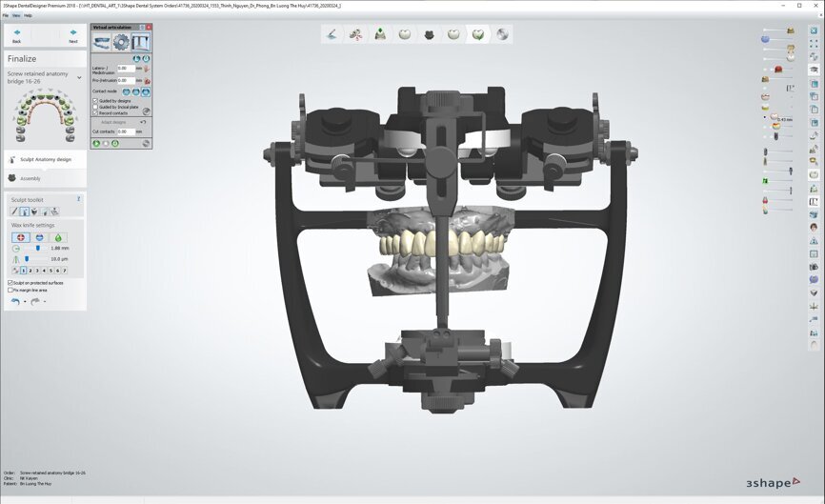Click the Assembly step
This screenshot has width=825, height=504.
tap(30, 178)
